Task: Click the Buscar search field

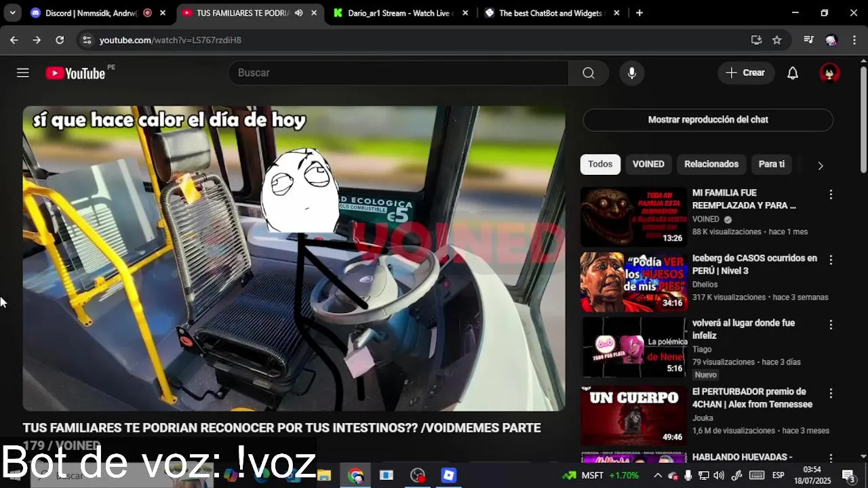Action: point(398,73)
